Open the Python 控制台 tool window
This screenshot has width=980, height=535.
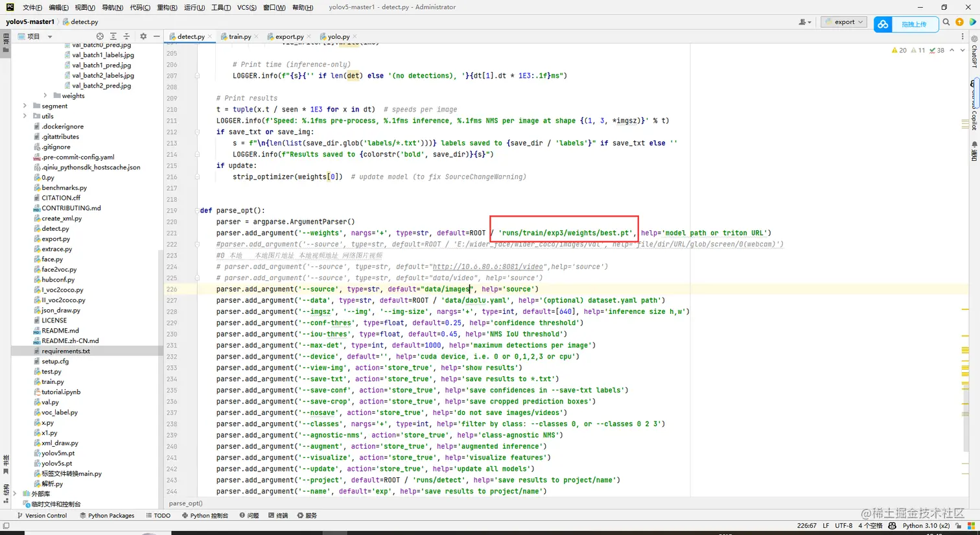click(x=205, y=516)
